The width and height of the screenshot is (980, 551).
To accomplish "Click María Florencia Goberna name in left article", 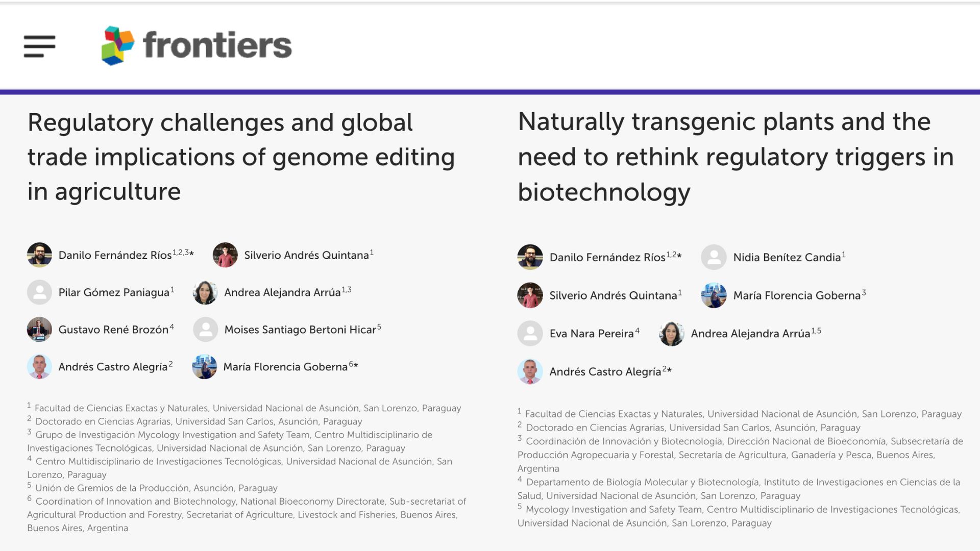I will (x=285, y=367).
